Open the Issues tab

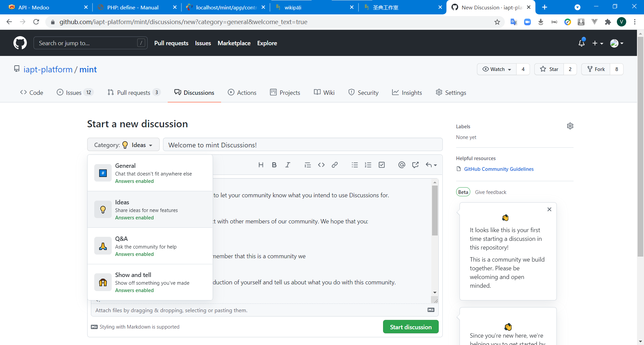click(x=75, y=92)
